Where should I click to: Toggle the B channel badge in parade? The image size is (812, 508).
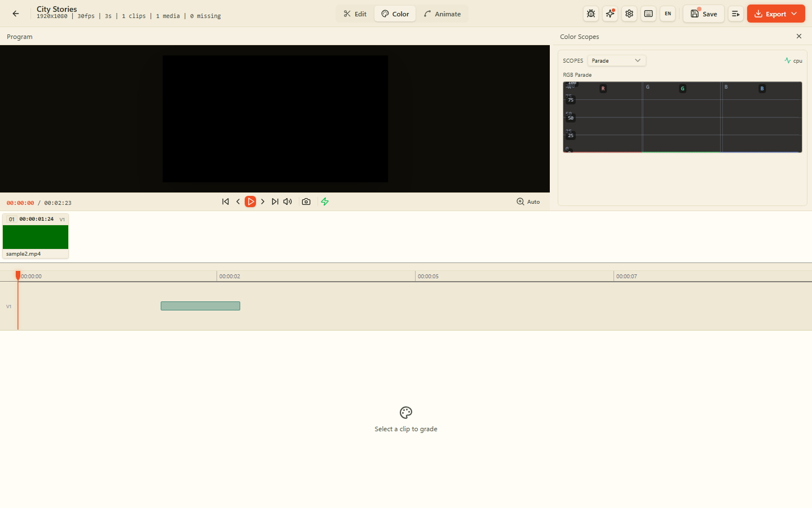pos(762,89)
